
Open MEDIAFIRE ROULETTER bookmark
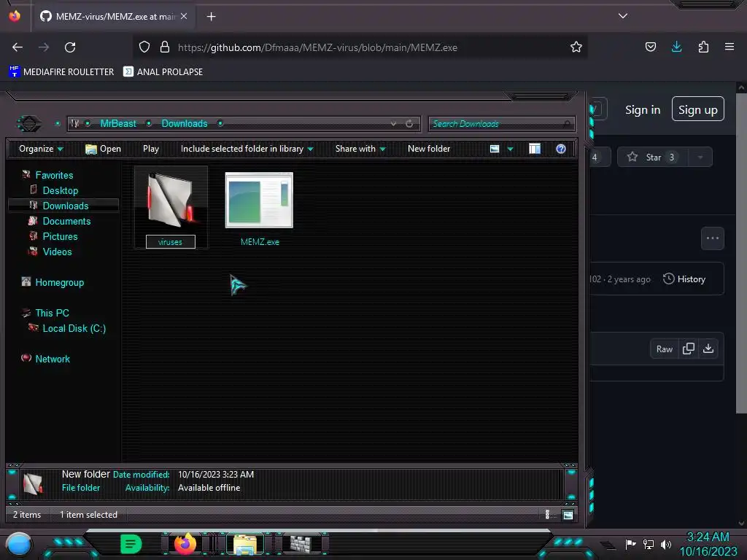coord(61,72)
